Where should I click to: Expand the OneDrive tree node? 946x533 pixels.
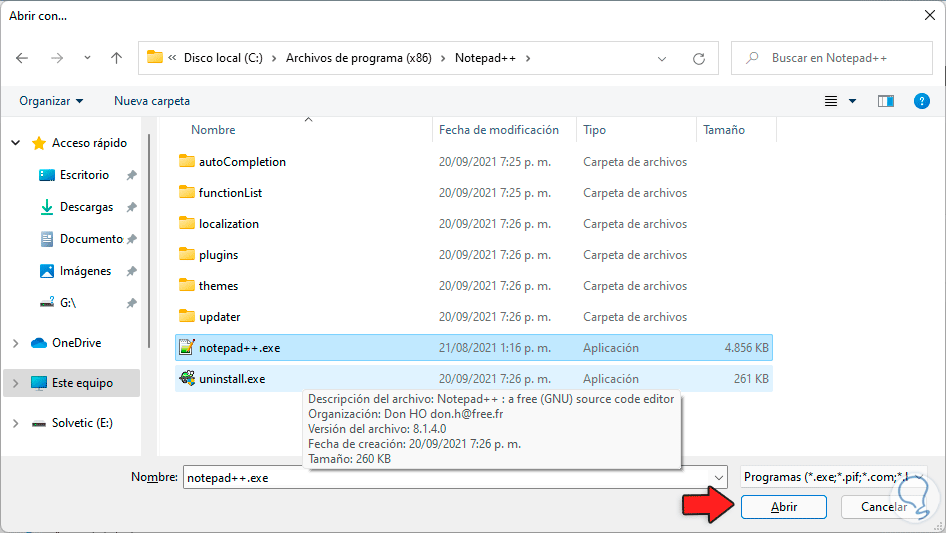click(16, 343)
